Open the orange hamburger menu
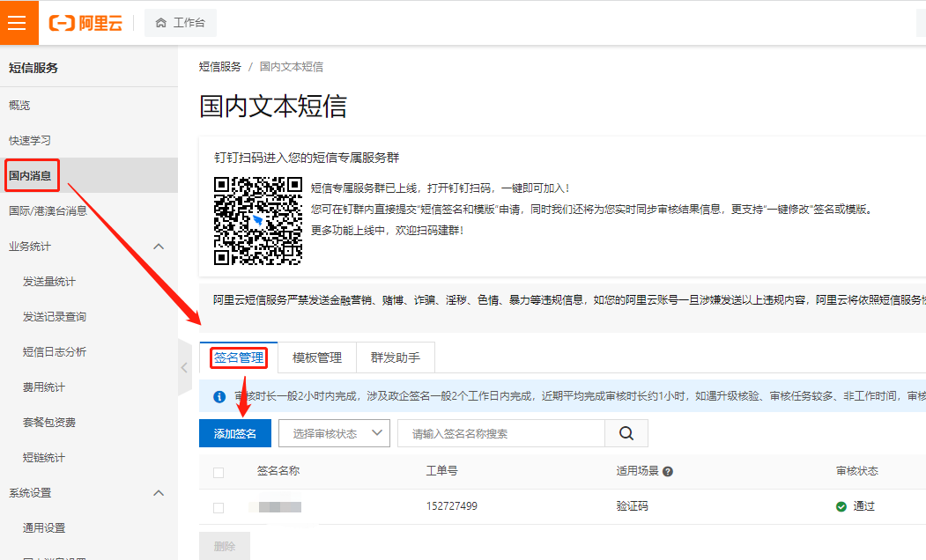 click(x=18, y=23)
